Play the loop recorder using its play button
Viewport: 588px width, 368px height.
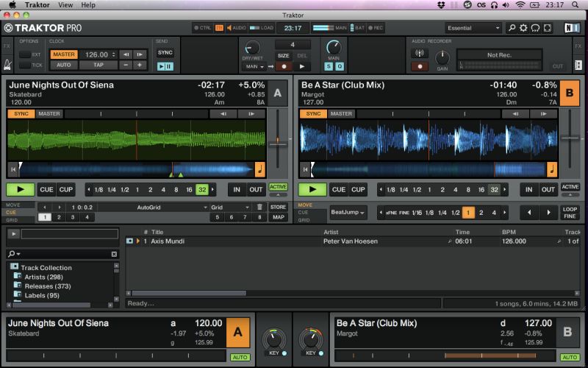pyautogui.click(x=302, y=66)
